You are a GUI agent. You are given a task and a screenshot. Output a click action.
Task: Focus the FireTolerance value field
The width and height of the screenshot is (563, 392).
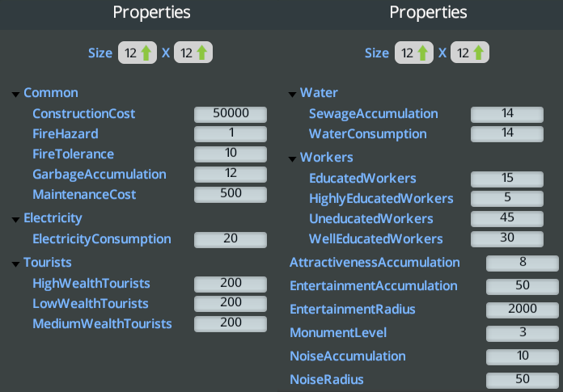click(231, 154)
